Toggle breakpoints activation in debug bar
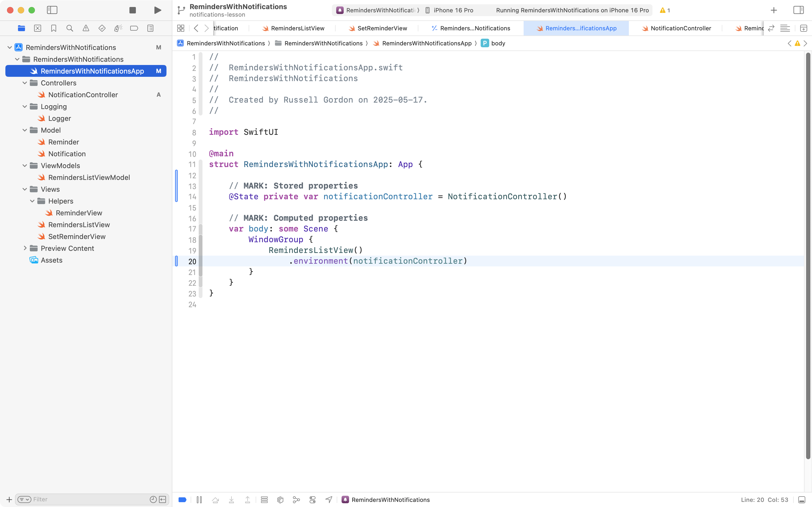 [182, 500]
